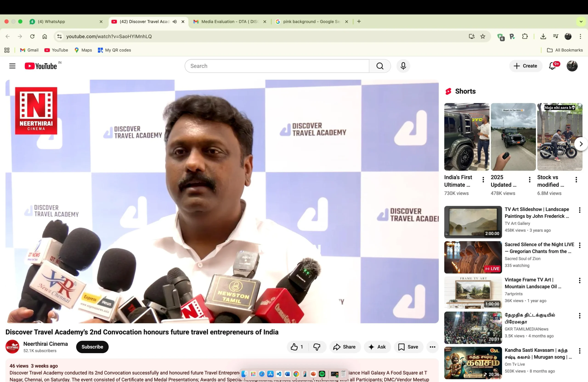Open the YouTube notifications bell
Image resolution: width=588 pixels, height=382 pixels.
coord(552,66)
